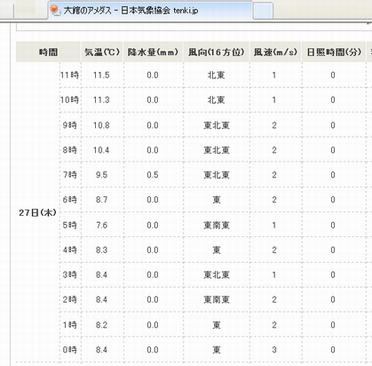Click the 東北東 wind direction at 9時
This screenshot has width=372, height=366.
pos(217,125)
